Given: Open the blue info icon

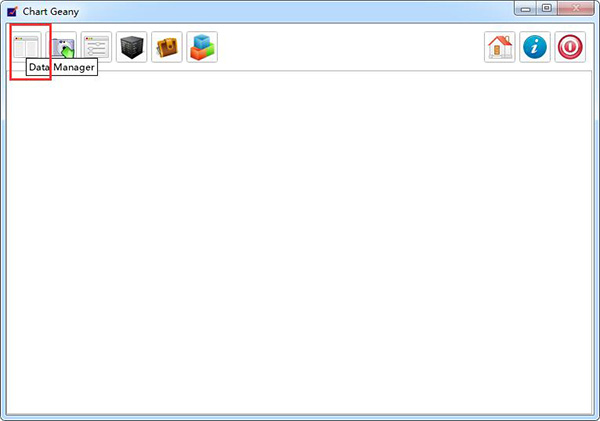Looking at the screenshot, I should point(535,47).
